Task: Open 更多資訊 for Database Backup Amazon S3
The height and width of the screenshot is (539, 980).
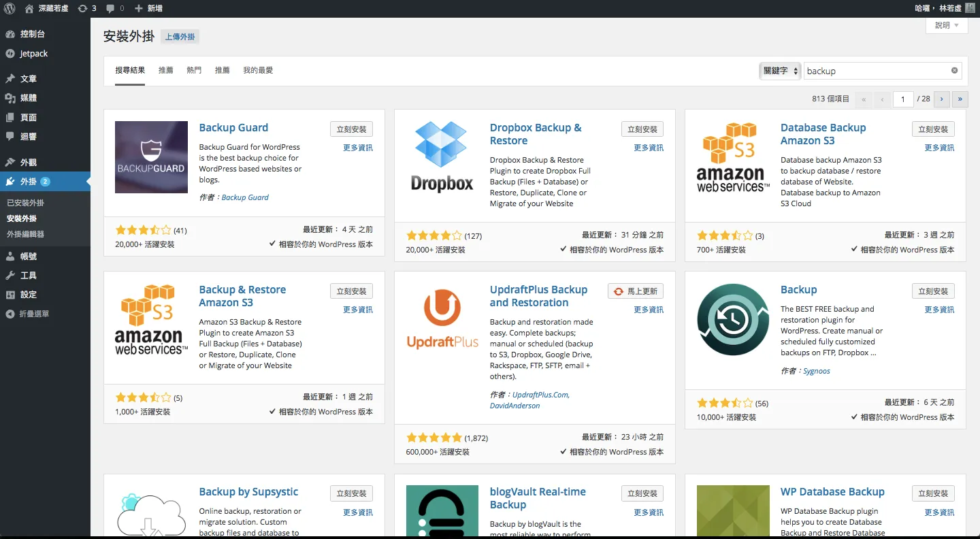Action: click(939, 148)
